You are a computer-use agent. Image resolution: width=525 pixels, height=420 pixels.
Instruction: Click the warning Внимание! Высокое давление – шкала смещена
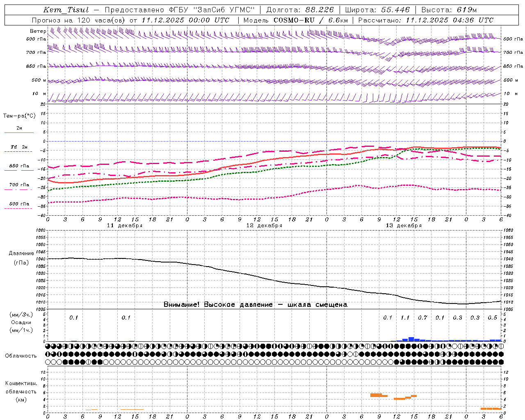256,305
